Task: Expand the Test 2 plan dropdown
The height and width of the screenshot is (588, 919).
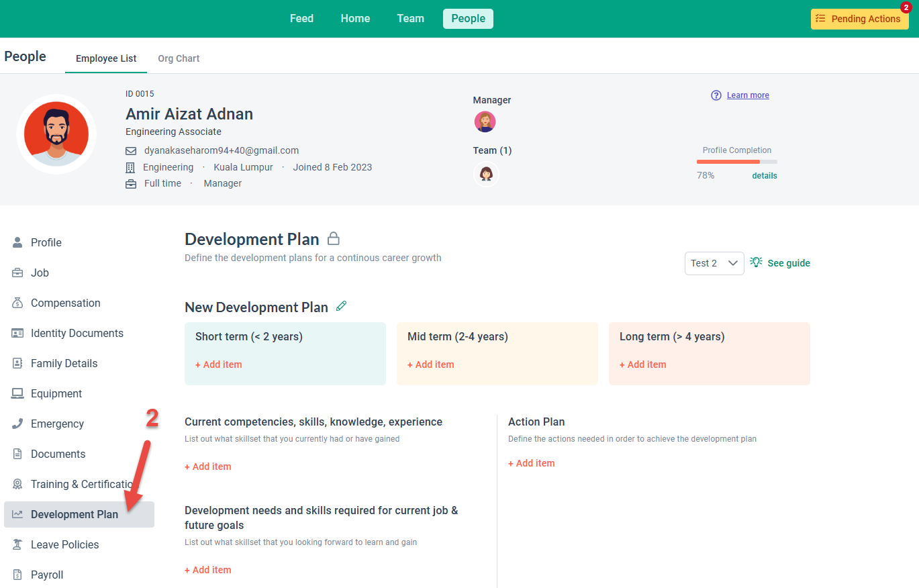Action: [x=714, y=263]
